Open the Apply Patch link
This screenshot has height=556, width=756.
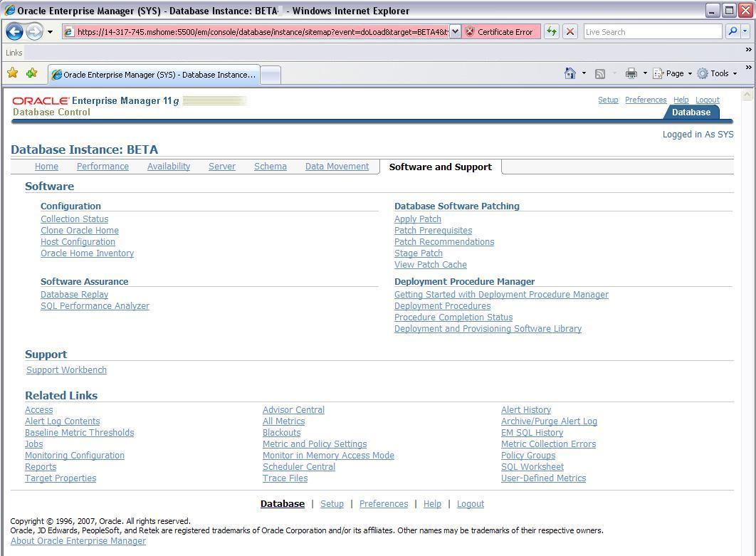418,219
